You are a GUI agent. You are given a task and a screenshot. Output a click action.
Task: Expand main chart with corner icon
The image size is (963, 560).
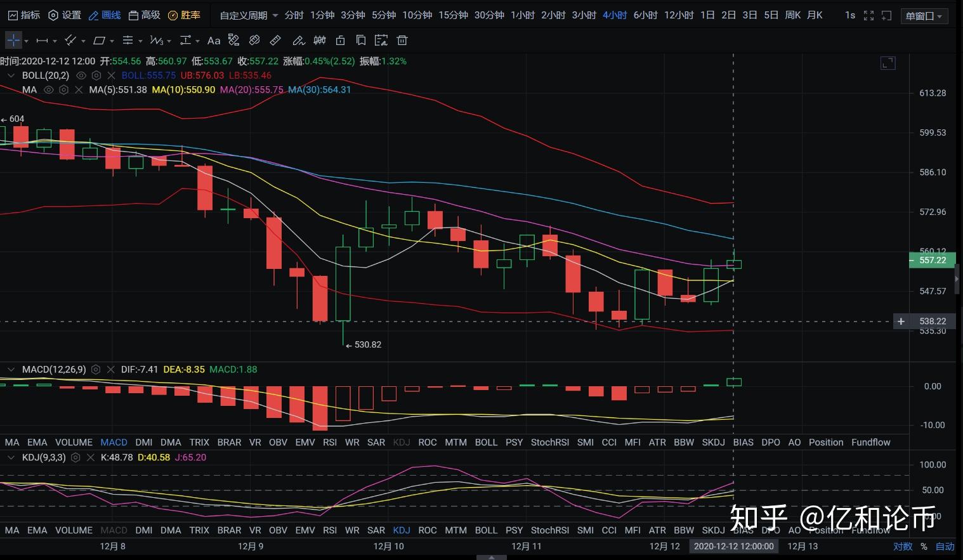pyautogui.click(x=888, y=63)
